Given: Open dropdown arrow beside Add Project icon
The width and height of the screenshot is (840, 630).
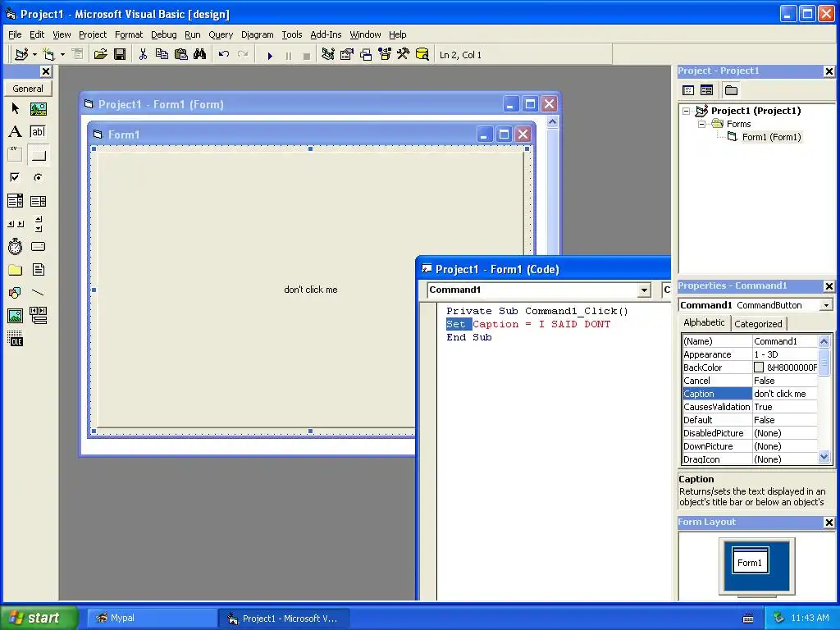Looking at the screenshot, I should click(34, 55).
